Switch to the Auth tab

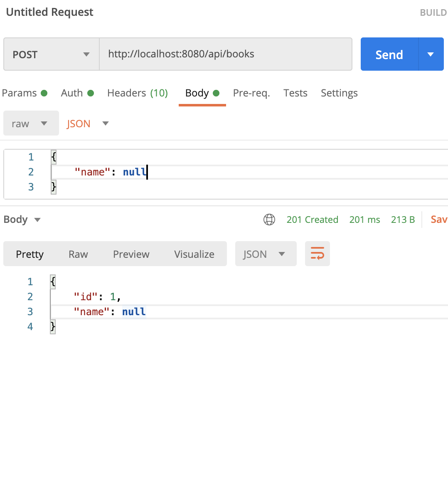77,93
